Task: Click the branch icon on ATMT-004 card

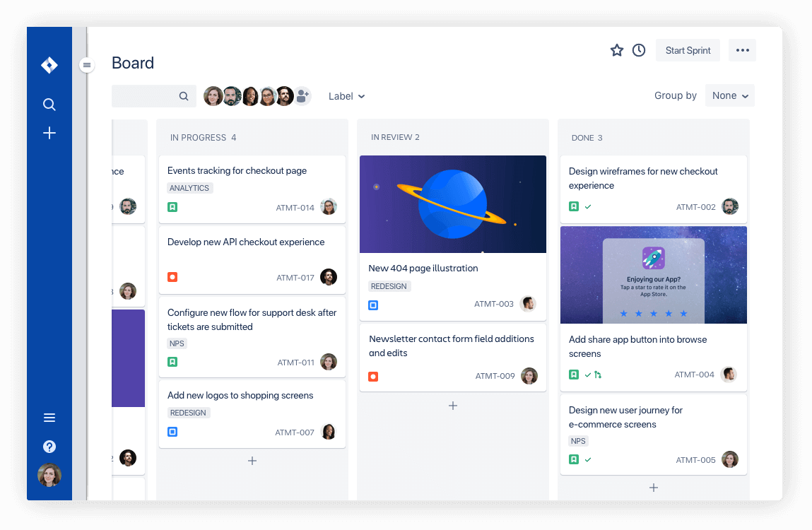Action: click(x=597, y=375)
